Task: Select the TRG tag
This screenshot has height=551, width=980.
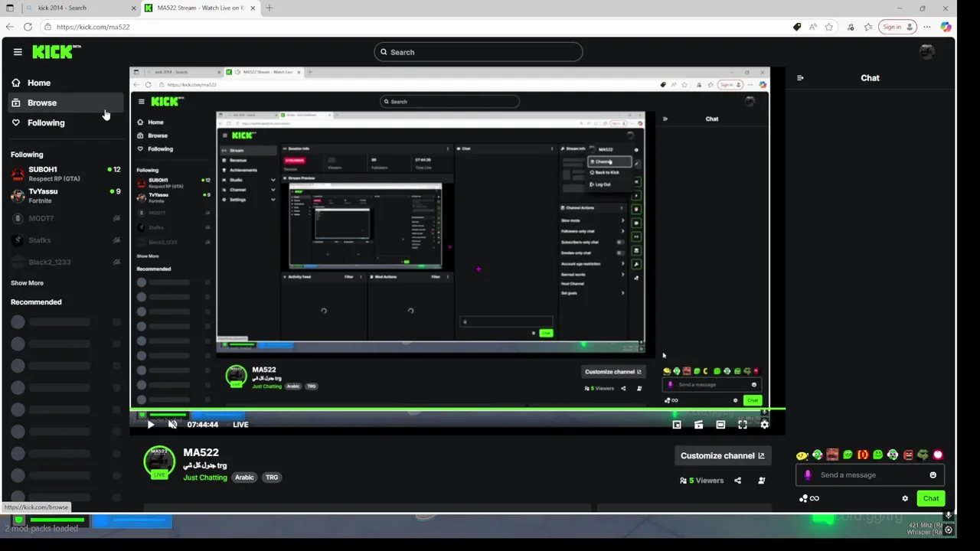Action: pyautogui.click(x=272, y=478)
